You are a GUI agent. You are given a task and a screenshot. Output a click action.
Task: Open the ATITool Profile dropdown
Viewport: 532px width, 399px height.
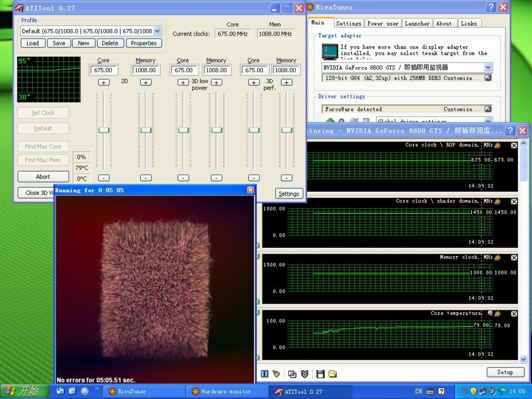pos(157,31)
